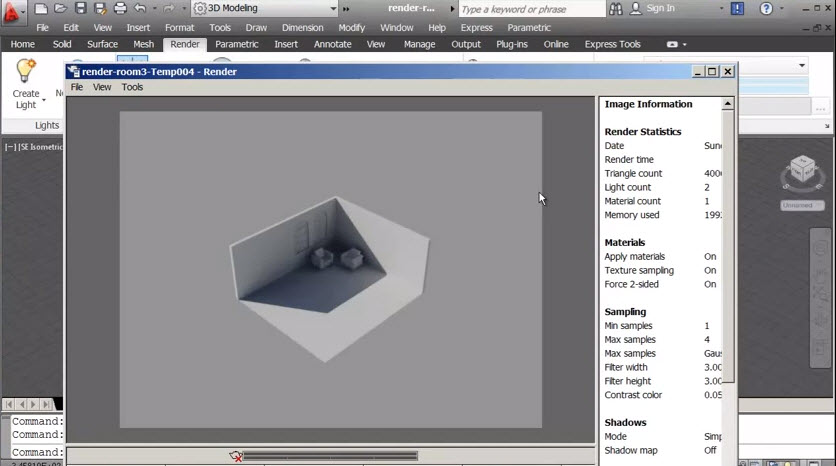Screen dimensions: 836x466
Task: Expand quick access toolbar overflow arrows
Action: point(345,9)
